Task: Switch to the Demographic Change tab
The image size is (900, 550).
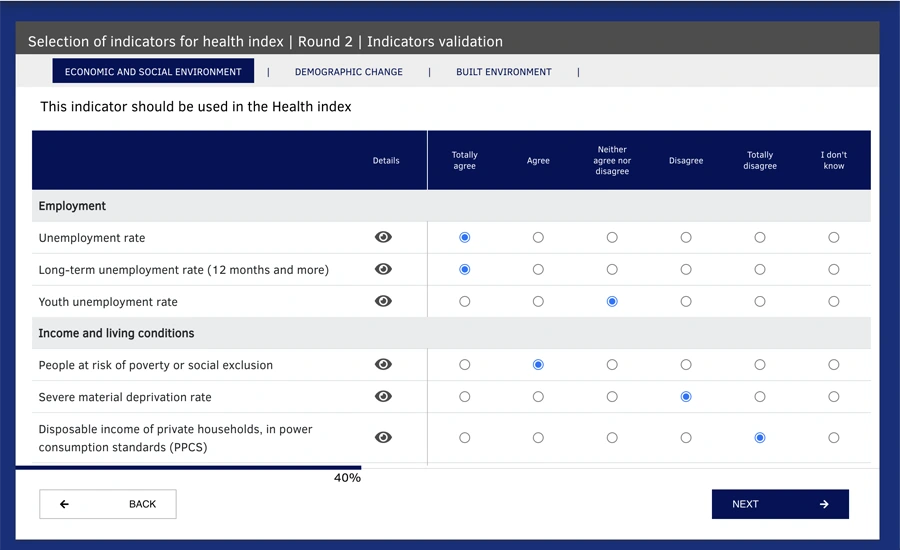Action: (x=348, y=72)
